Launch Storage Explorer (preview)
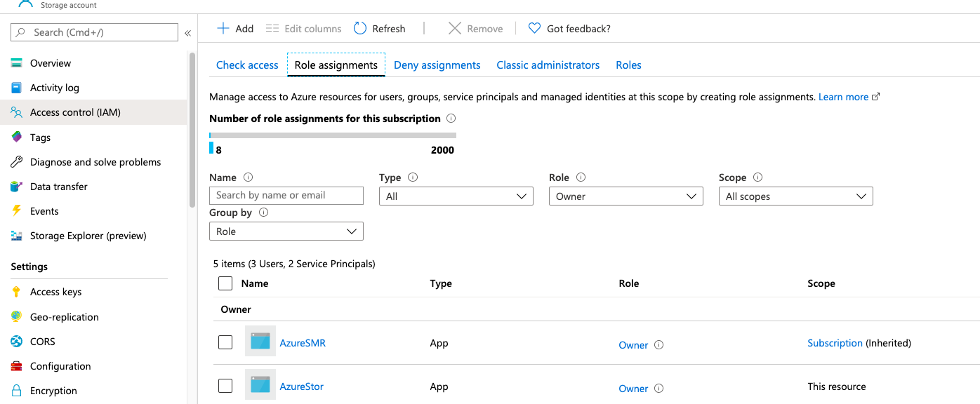Image resolution: width=980 pixels, height=404 pixels. 87,236
